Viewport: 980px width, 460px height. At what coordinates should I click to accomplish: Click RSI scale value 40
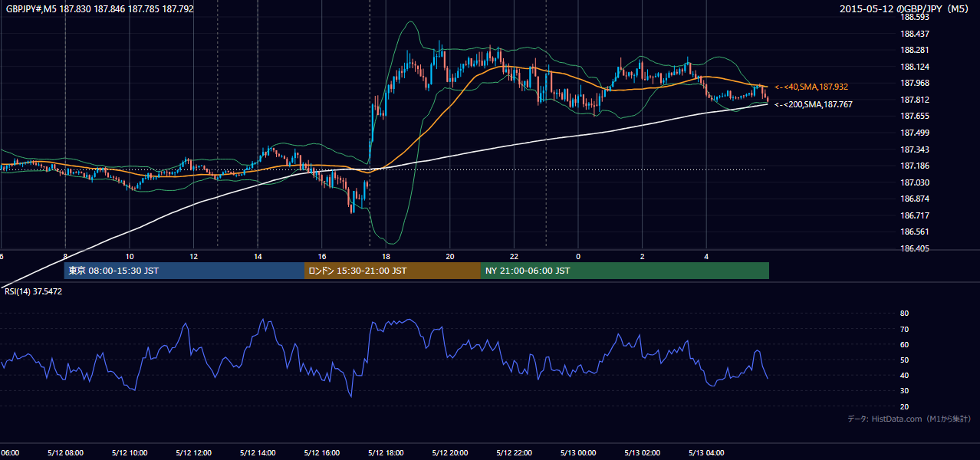pyautogui.click(x=904, y=375)
